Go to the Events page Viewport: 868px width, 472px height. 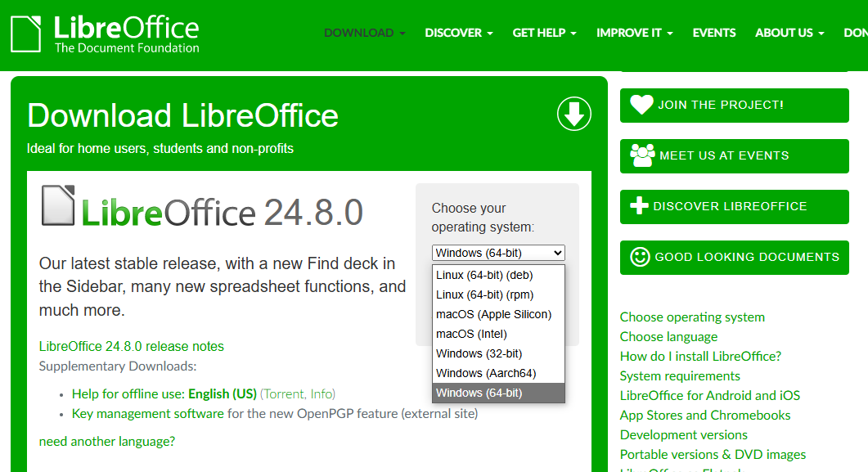pos(713,33)
